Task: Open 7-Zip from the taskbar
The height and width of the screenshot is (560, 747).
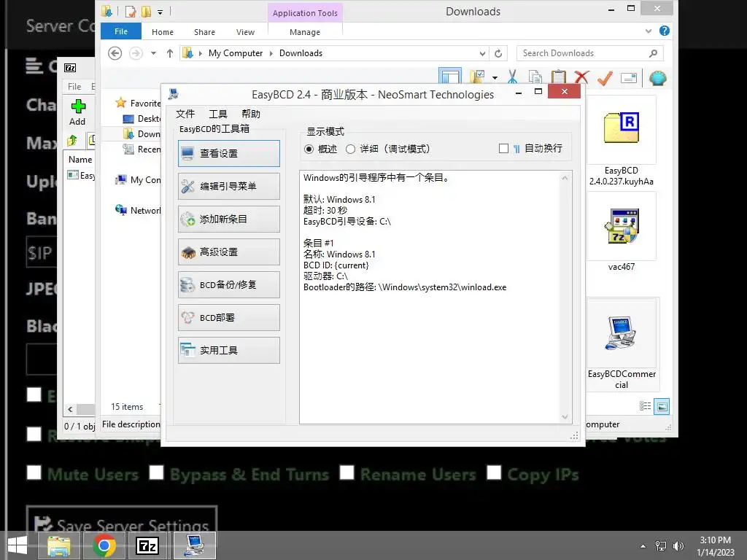Action: click(147, 545)
